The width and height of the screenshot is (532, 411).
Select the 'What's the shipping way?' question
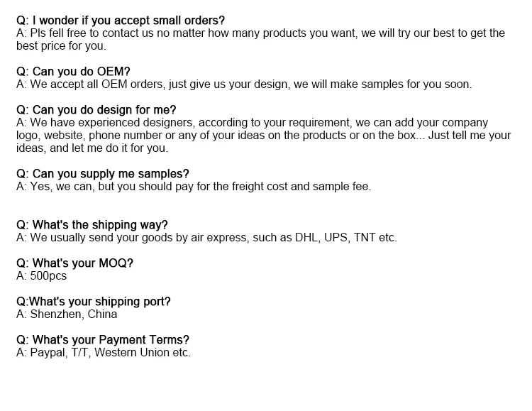click(x=92, y=225)
